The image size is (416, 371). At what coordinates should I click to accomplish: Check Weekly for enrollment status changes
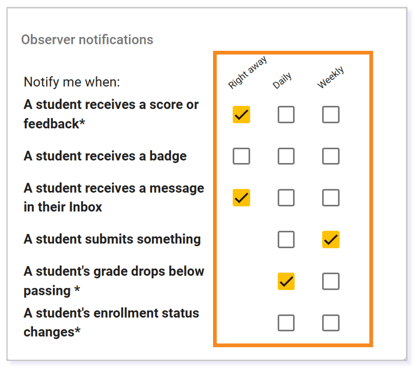tap(331, 323)
